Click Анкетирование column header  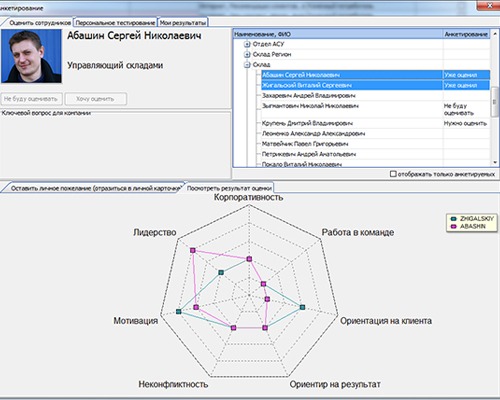tap(466, 34)
